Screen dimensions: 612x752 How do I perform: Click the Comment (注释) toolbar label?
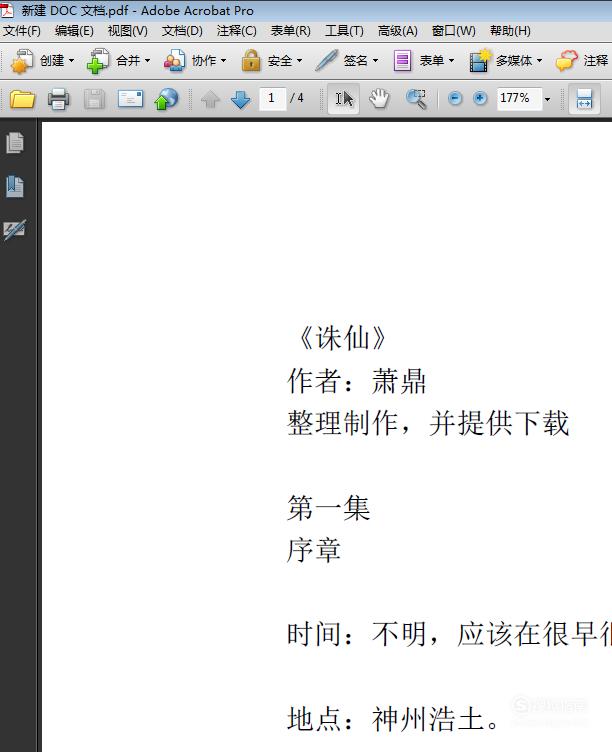tap(596, 61)
